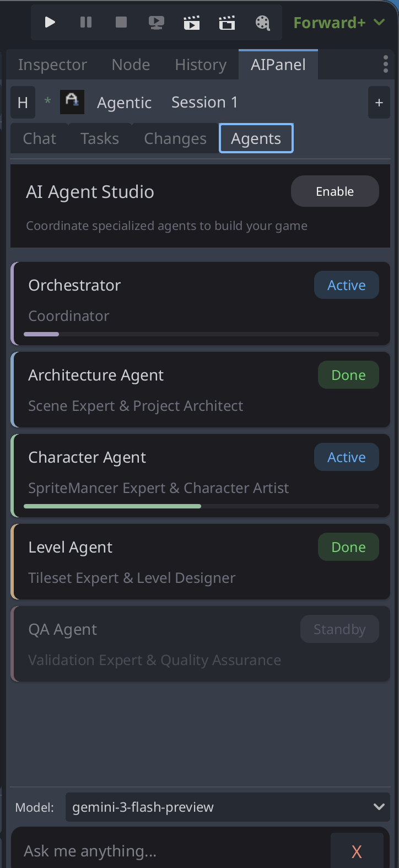Pause the running project

click(x=86, y=23)
